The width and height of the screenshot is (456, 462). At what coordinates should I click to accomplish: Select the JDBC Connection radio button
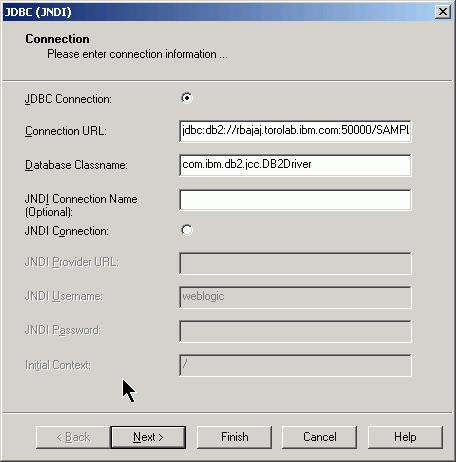tap(187, 98)
